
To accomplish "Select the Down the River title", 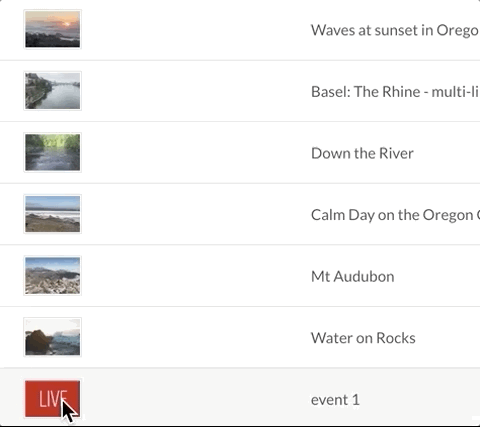I will tap(362, 153).
